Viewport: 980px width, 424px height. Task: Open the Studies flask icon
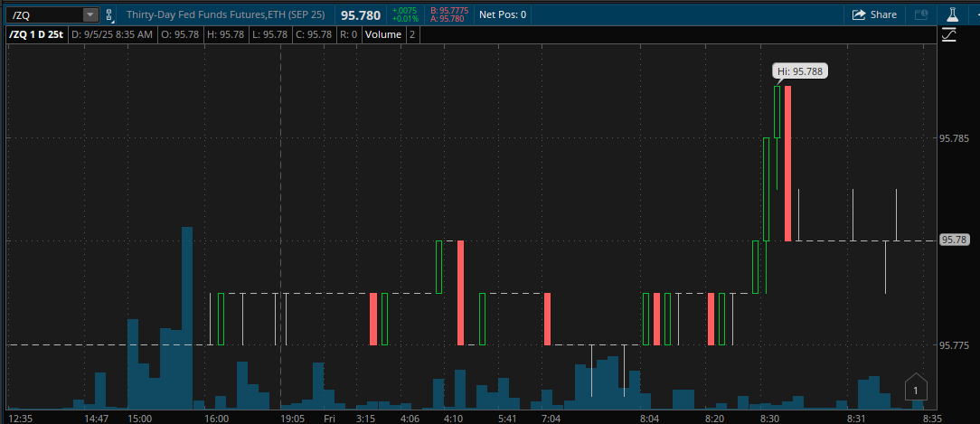pos(953,14)
